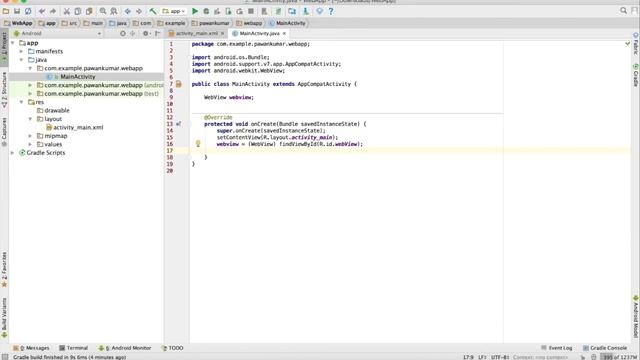Open the Android project view dropdown
640x360 pixels.
coord(57,33)
